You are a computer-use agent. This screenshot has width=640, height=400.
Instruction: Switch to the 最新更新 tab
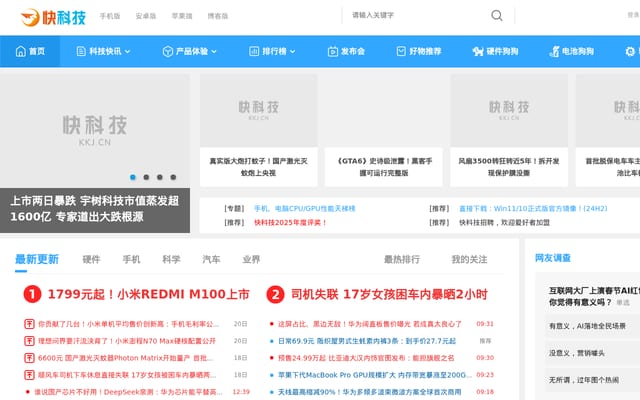pyautogui.click(x=37, y=259)
